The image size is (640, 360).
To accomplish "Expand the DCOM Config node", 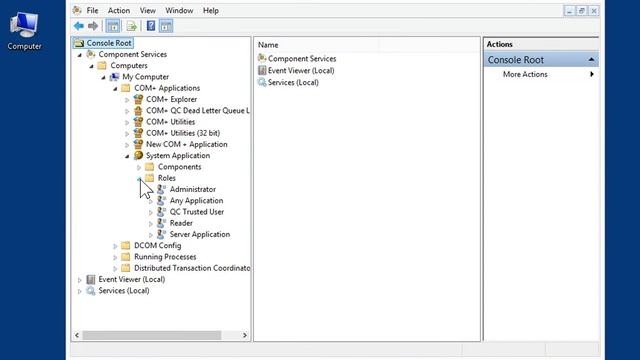I will pyautogui.click(x=115, y=246).
